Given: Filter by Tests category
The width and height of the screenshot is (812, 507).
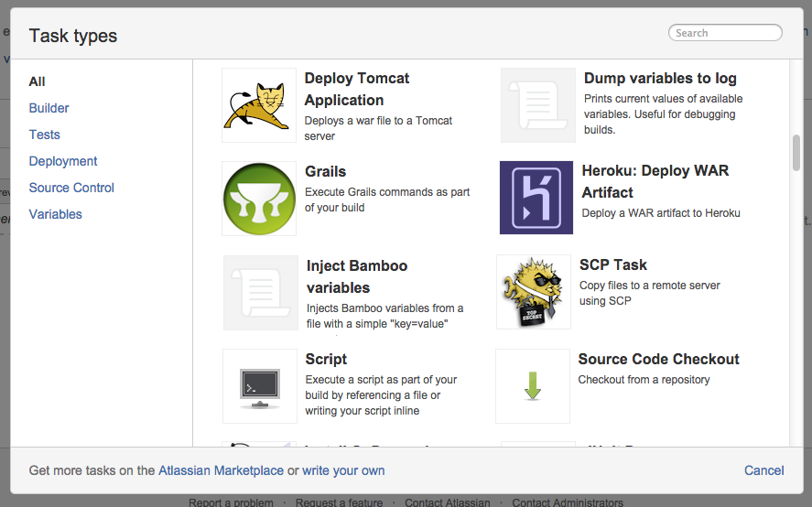Looking at the screenshot, I should click(45, 135).
